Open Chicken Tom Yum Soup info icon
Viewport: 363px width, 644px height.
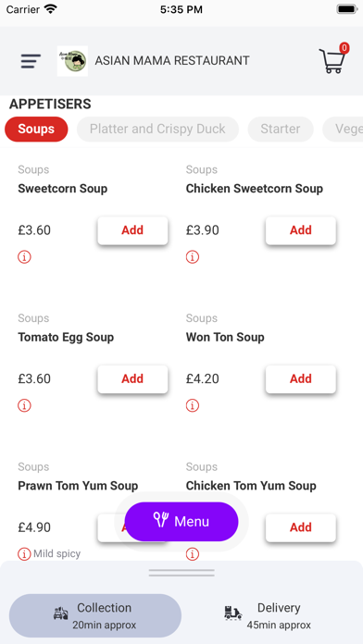(193, 554)
